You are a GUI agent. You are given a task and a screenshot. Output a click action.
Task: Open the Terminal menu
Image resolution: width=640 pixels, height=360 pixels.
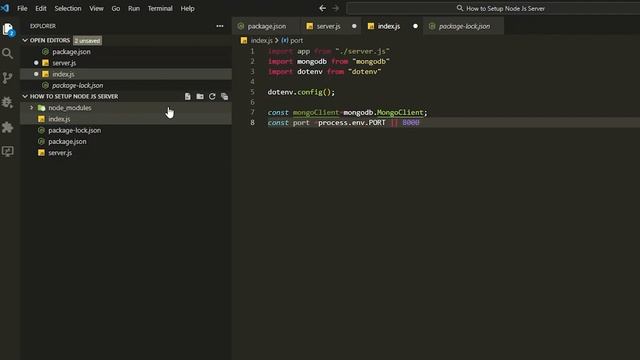pos(160,8)
